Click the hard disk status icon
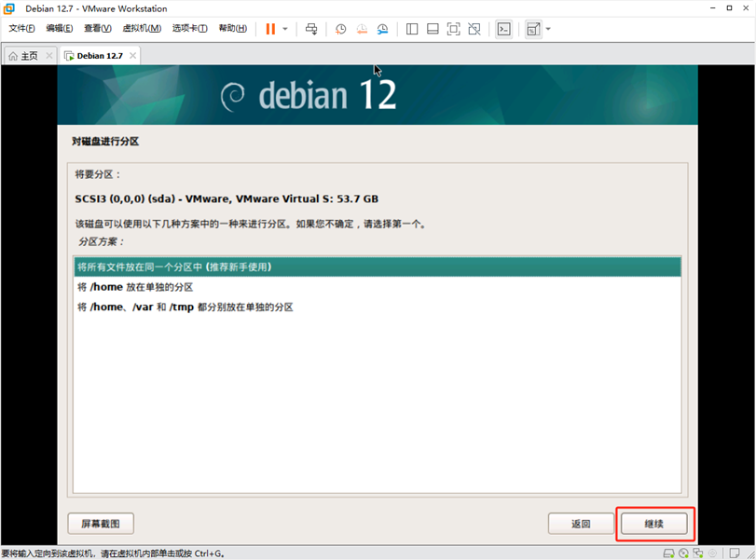This screenshot has width=756, height=560. (668, 553)
